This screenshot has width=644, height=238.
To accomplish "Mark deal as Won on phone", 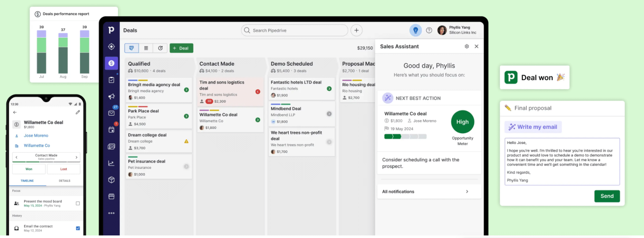I will click(29, 169).
